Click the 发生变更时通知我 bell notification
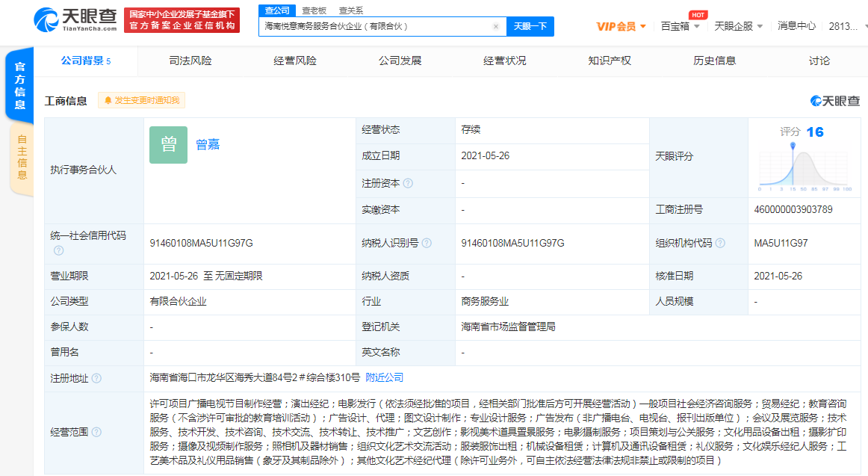This screenshot has width=868, height=476. 141,100
